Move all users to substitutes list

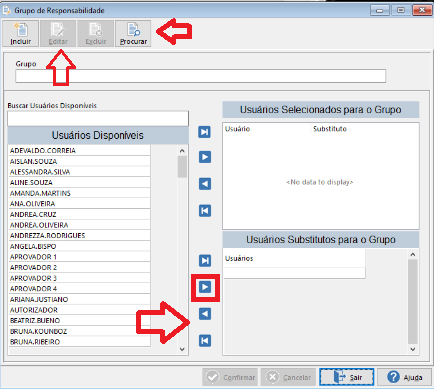(x=205, y=261)
